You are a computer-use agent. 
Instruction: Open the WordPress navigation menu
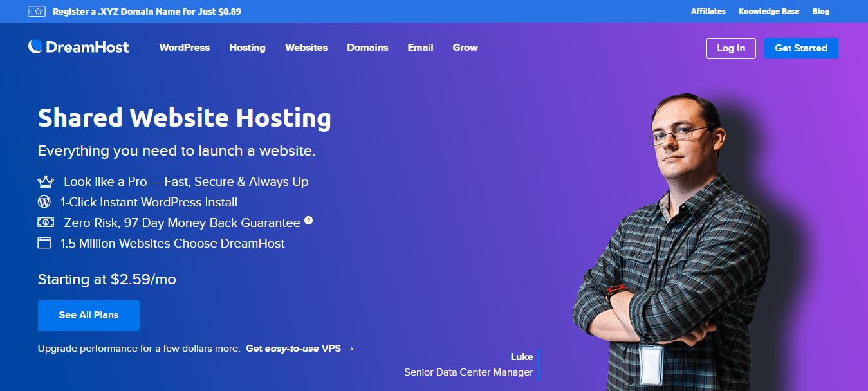tap(184, 47)
